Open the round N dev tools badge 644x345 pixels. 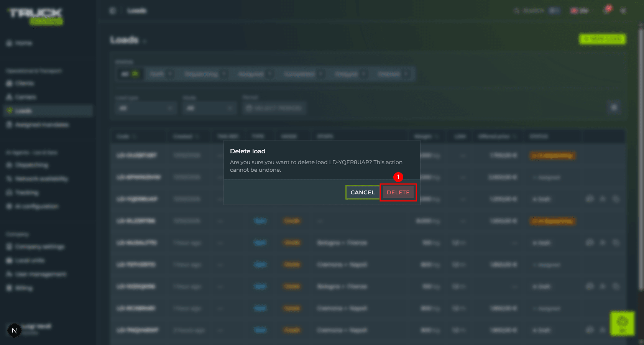(x=15, y=330)
